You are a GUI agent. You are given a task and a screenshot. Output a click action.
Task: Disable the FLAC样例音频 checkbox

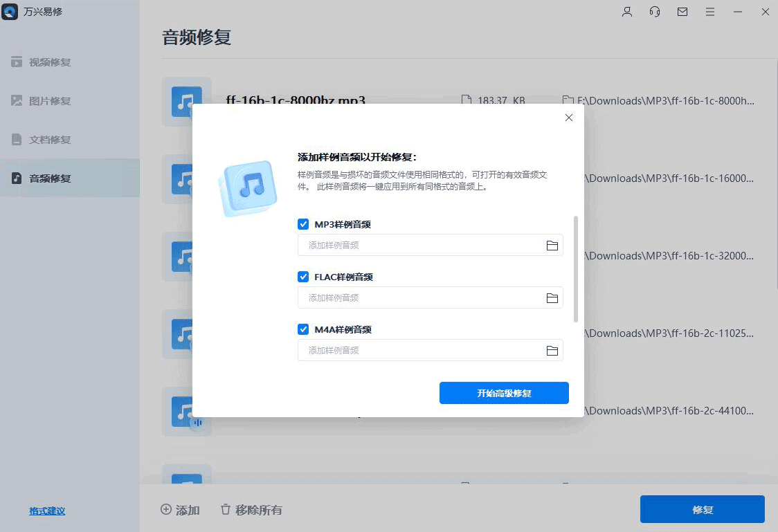[x=303, y=276]
